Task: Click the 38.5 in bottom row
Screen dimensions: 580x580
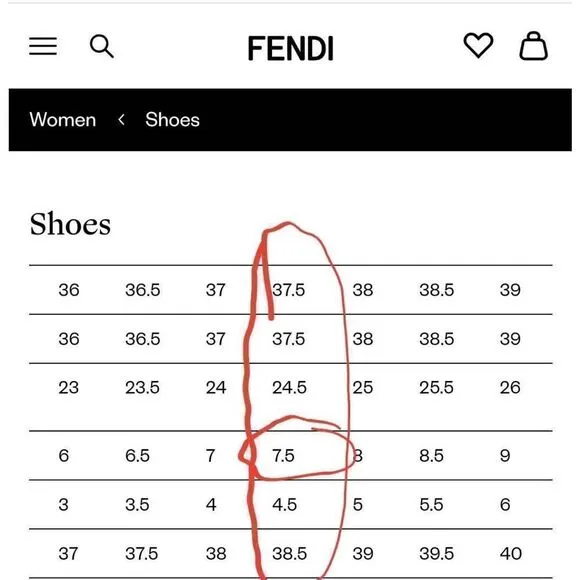Action: tap(289, 554)
